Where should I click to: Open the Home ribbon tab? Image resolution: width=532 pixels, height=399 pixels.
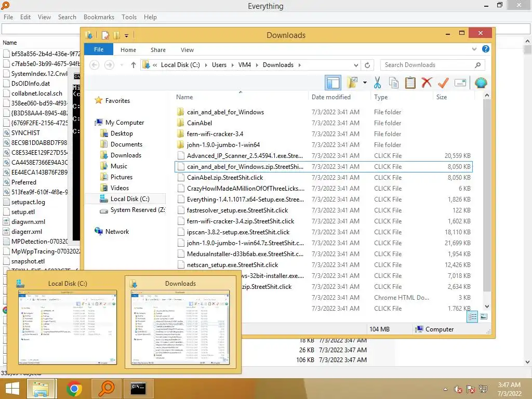[128, 50]
